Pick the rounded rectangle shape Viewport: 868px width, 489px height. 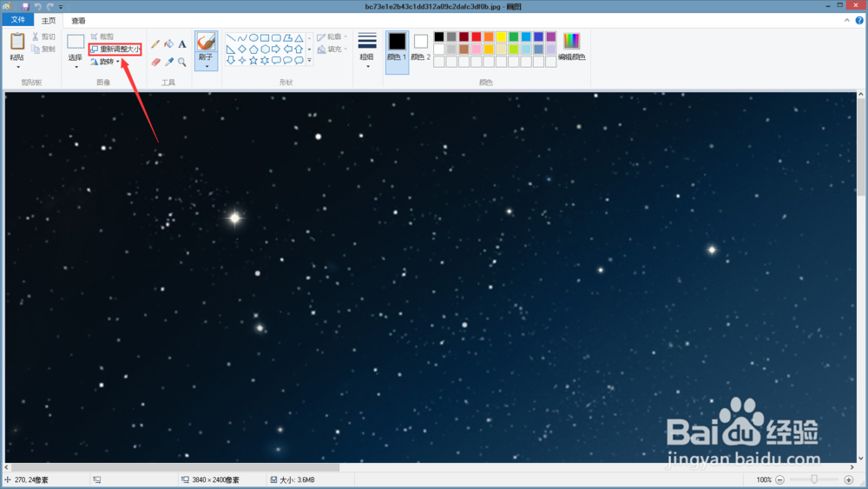276,37
